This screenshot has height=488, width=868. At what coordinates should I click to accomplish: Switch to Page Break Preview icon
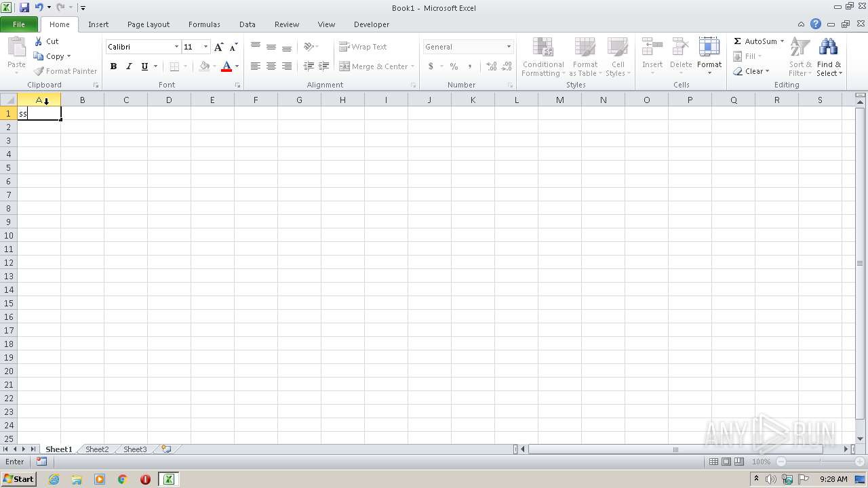click(738, 462)
